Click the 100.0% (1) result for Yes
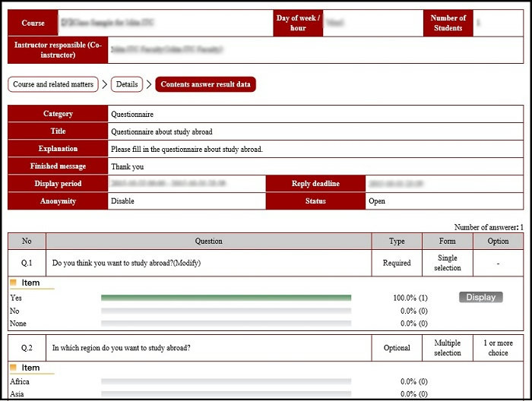The height and width of the screenshot is (401, 532). click(410, 298)
